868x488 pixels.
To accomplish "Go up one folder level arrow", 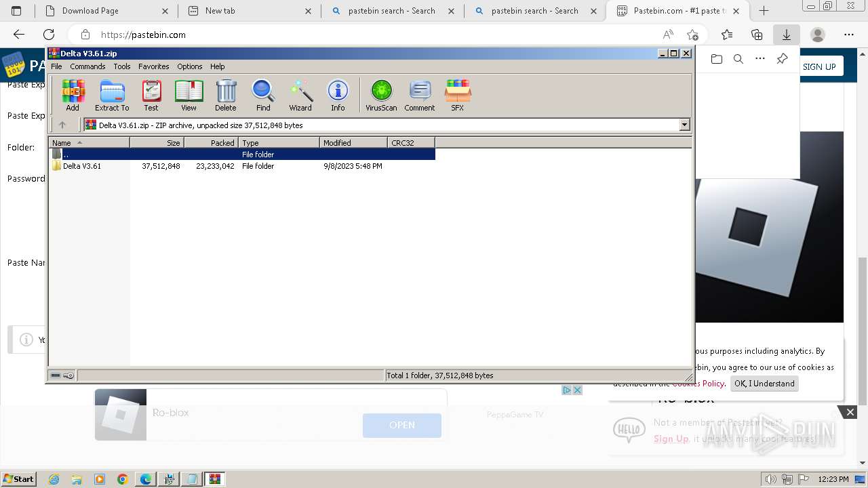I will tap(62, 125).
